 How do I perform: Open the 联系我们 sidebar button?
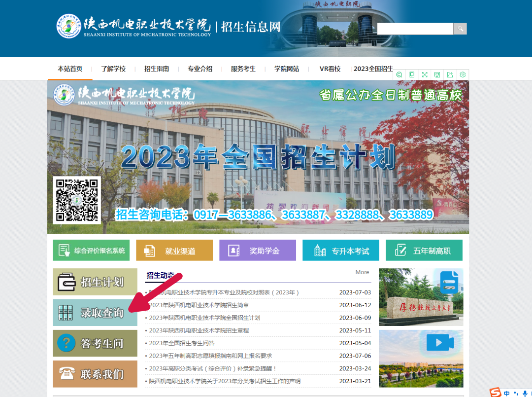(x=95, y=374)
